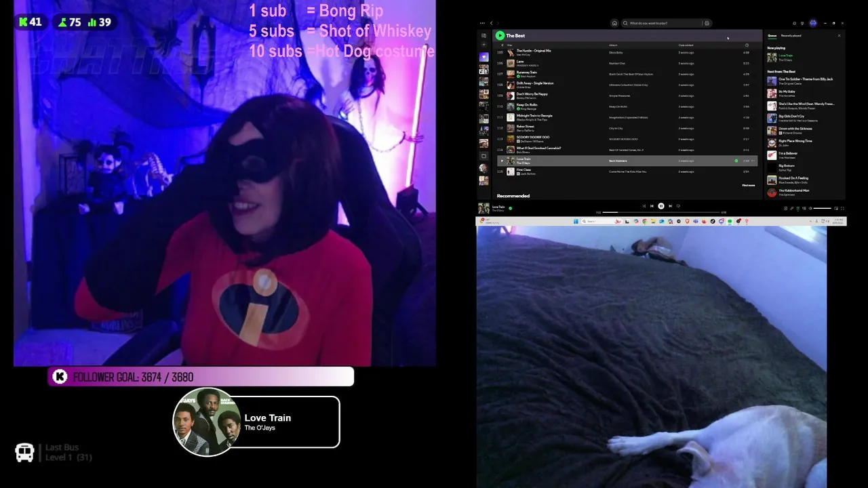The width and height of the screenshot is (868, 488).
Task: Pause the current song
Action: click(x=661, y=206)
